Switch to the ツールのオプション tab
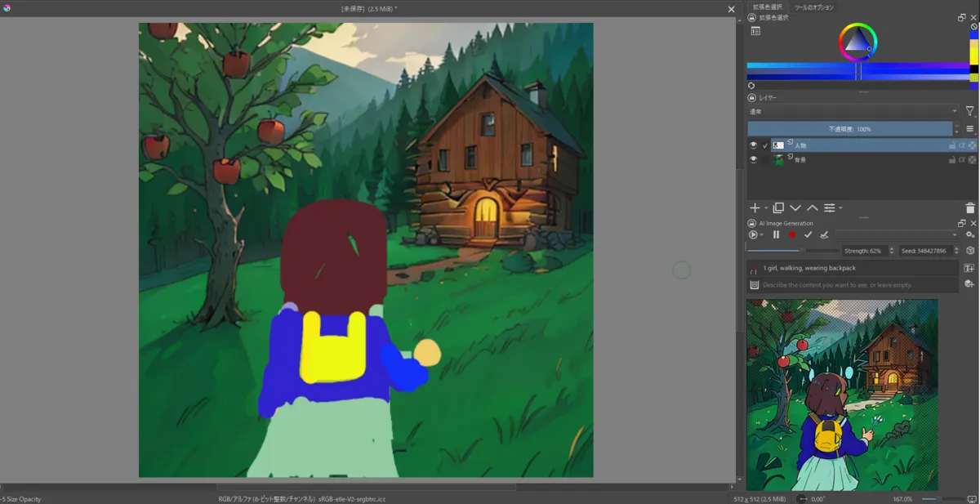The height and width of the screenshot is (504, 980). [814, 7]
